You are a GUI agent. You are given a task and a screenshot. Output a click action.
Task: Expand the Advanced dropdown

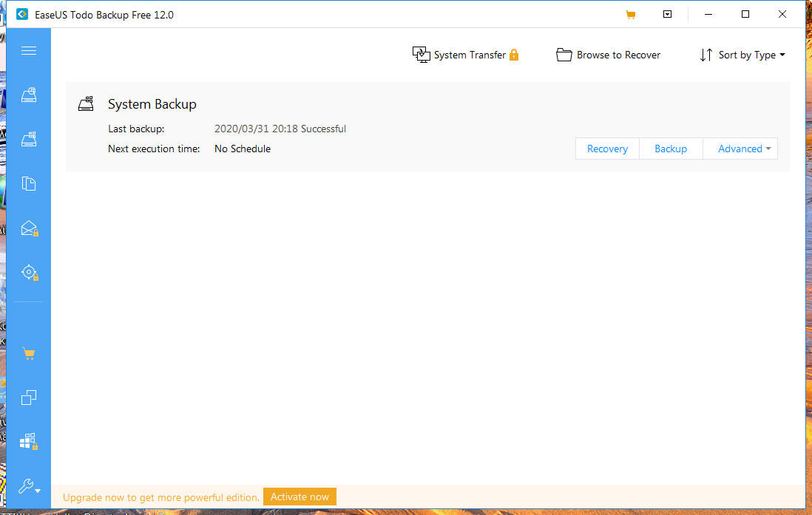pyautogui.click(x=740, y=149)
